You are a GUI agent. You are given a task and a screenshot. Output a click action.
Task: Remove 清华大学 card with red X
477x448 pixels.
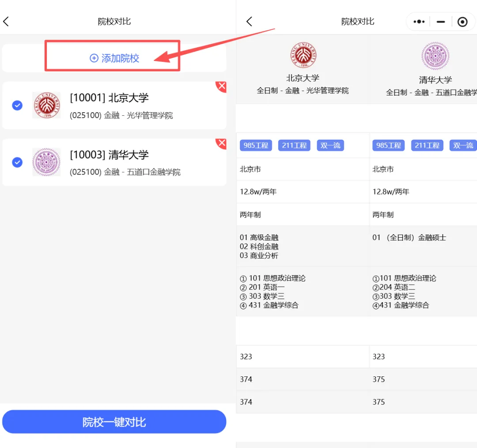pyautogui.click(x=221, y=143)
